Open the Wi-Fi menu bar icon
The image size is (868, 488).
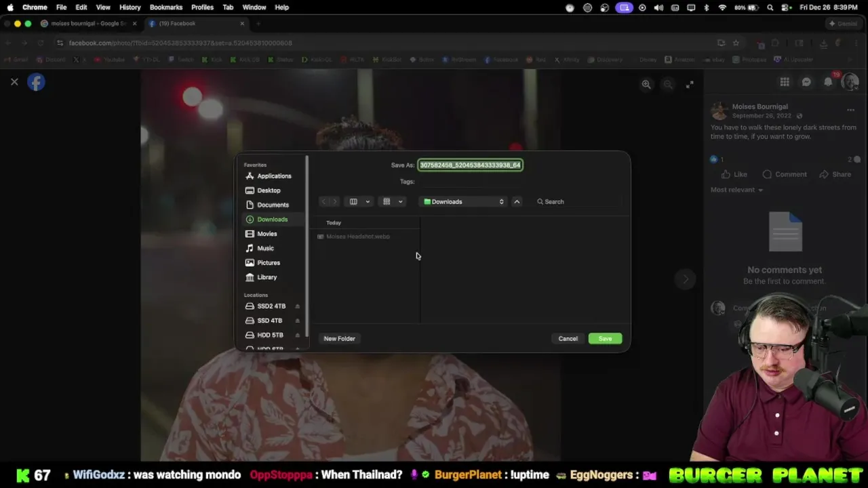722,7
